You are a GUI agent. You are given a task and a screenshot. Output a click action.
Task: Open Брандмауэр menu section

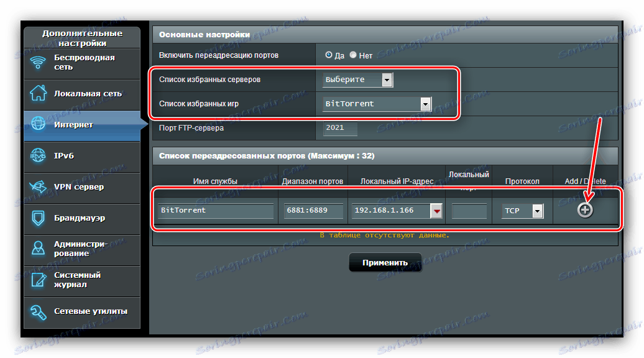click(82, 219)
